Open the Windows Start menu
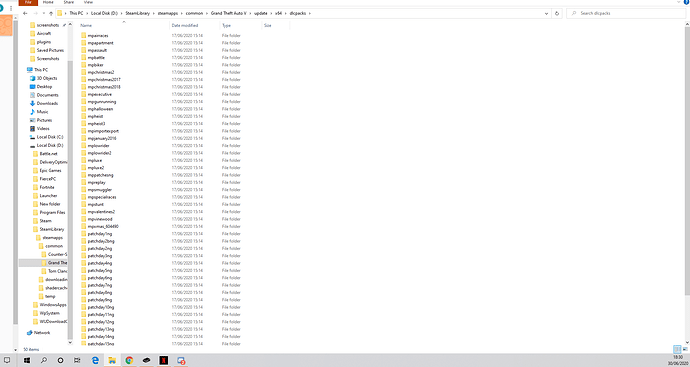This screenshot has width=690, height=367. click(x=27, y=360)
